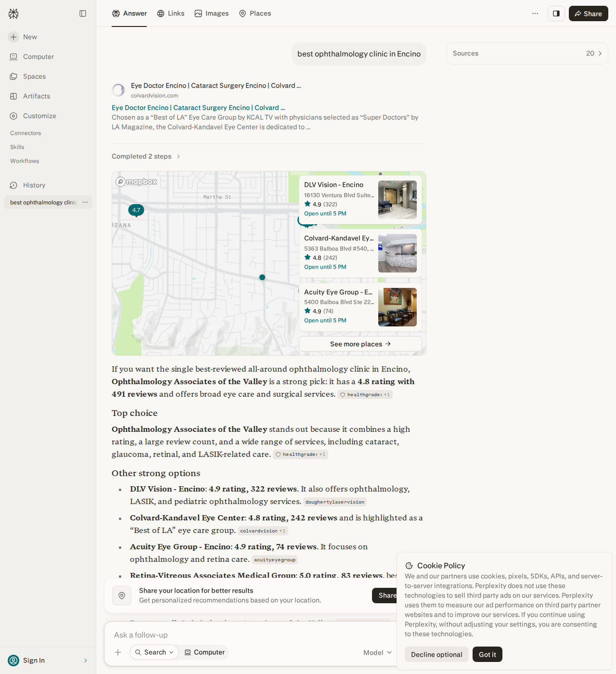Collapse the left sidebar panel icon
Screen dimensions: 616x674
(x=83, y=13)
